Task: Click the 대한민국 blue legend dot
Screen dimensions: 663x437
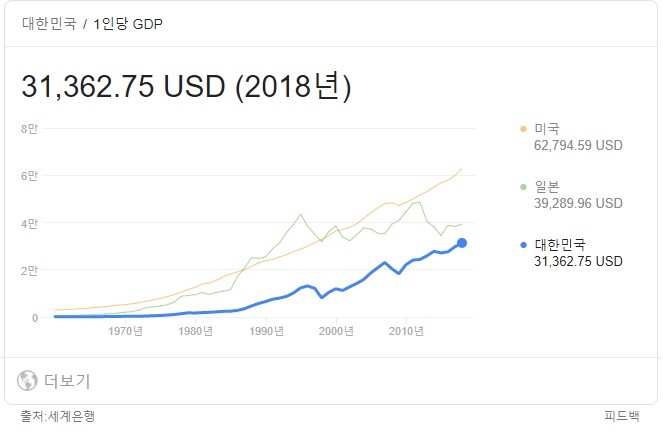Action: [523, 245]
